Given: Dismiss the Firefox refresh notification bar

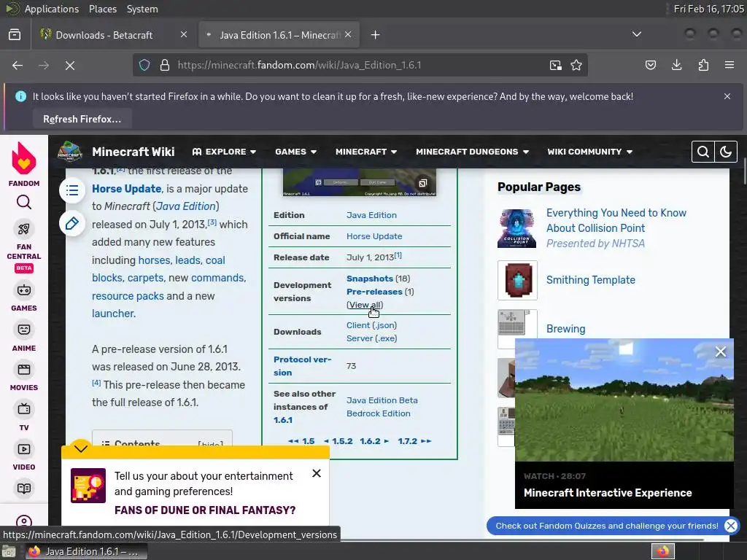Looking at the screenshot, I should (727, 96).
